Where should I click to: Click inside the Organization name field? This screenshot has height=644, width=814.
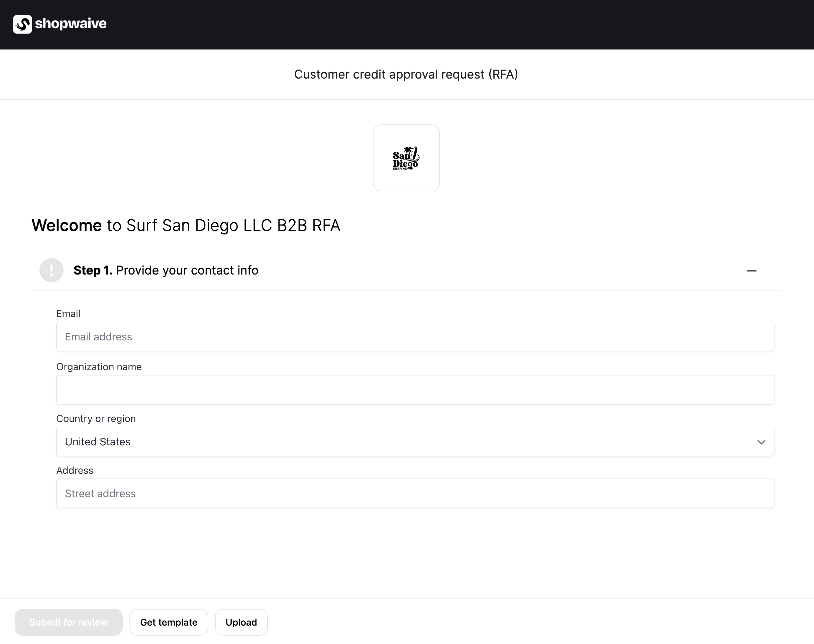click(x=415, y=390)
